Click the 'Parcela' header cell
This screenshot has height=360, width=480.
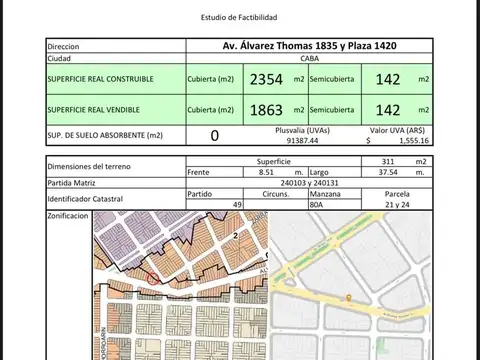(397, 194)
